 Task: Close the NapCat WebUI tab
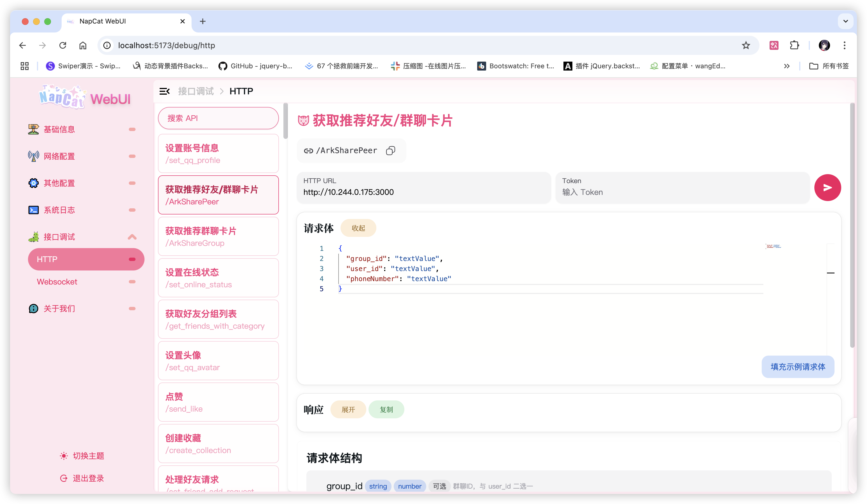point(183,21)
